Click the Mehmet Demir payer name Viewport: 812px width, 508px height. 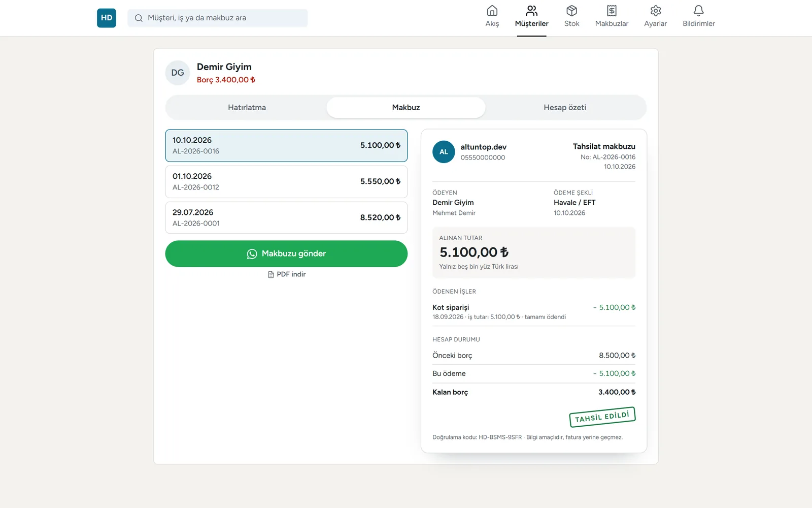coord(454,213)
